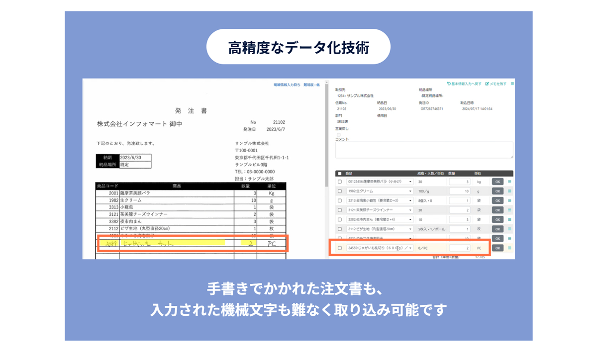Enable the checkbox on the じゃがいも乱切り row
597x364 pixels.
340,248
